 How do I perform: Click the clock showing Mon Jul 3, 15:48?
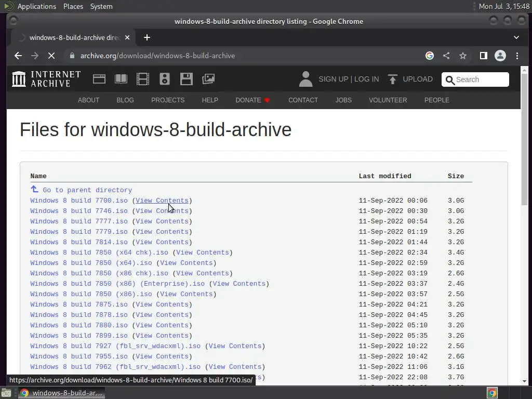point(504,6)
